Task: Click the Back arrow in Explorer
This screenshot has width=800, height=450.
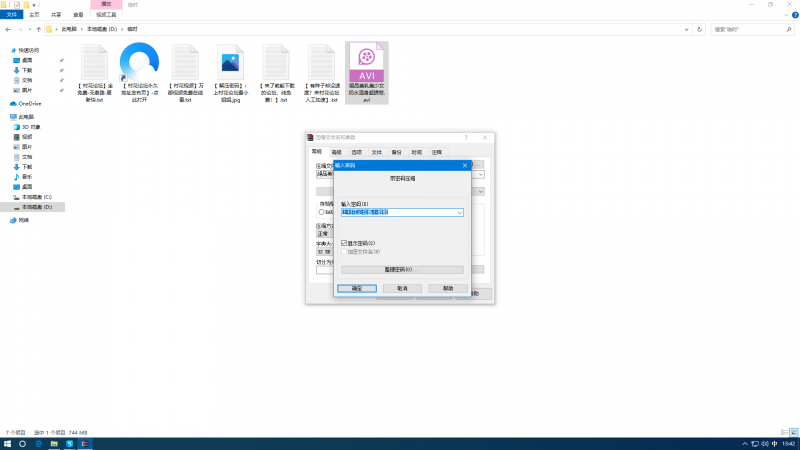Action: (x=8, y=30)
